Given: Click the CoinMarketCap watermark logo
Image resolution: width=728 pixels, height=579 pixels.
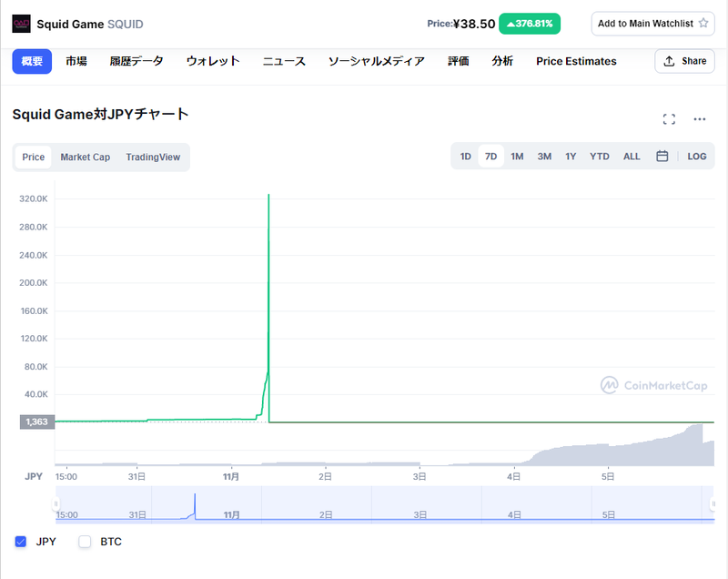Looking at the screenshot, I should [x=653, y=386].
